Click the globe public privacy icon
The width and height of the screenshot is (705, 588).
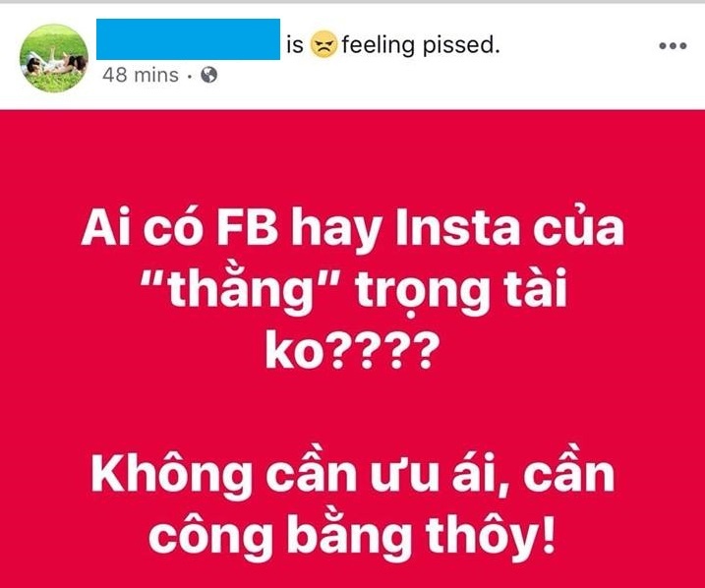[x=209, y=75]
